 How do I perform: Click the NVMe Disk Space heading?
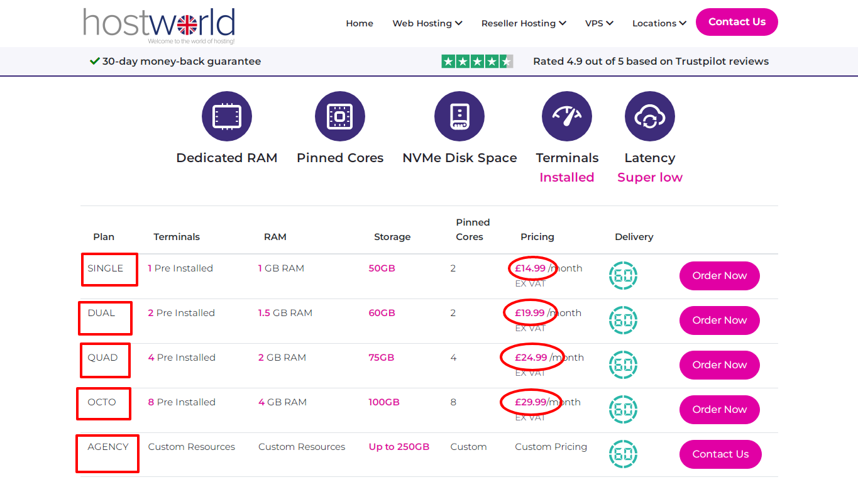(x=459, y=158)
